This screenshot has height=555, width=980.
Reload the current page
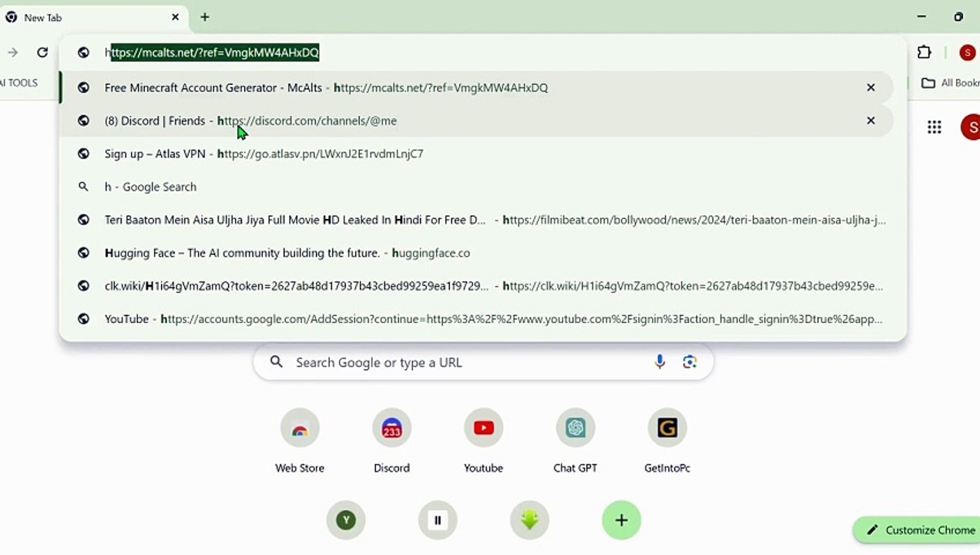42,52
